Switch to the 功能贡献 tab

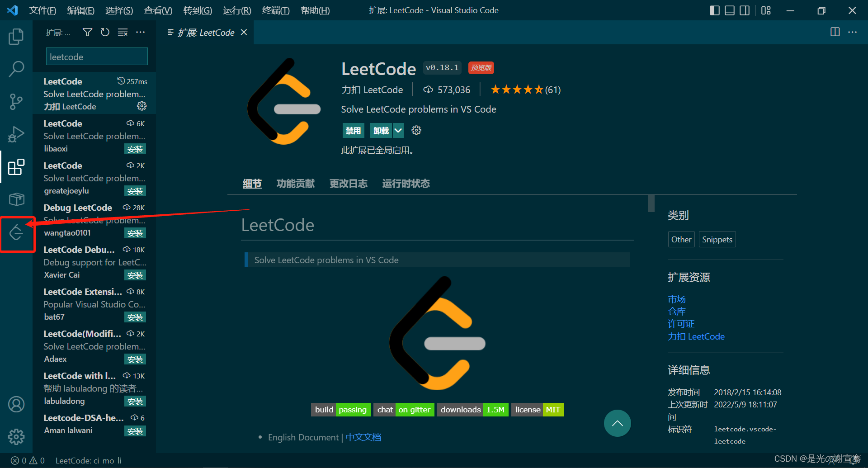pos(296,184)
